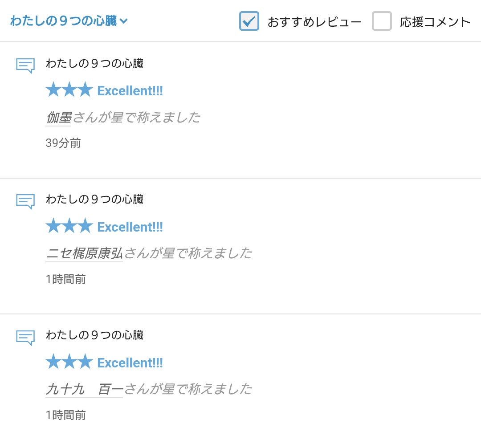Screen dimensions: 481x448
Task: Open reviewer 九十九 百一's profile link
Action: tap(84, 389)
